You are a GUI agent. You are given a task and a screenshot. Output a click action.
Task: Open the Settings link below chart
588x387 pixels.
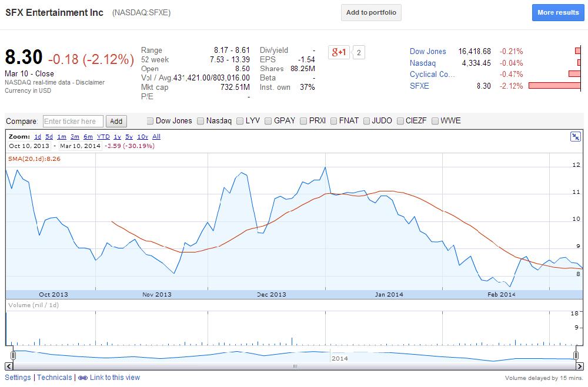18,378
